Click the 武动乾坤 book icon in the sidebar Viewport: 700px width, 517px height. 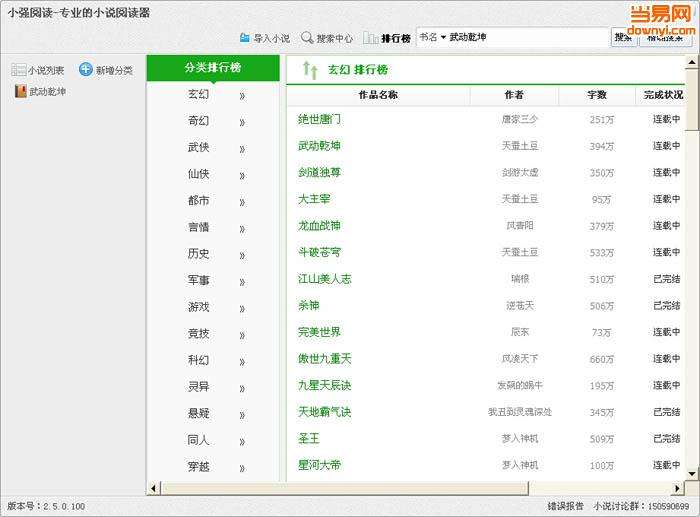(20, 92)
